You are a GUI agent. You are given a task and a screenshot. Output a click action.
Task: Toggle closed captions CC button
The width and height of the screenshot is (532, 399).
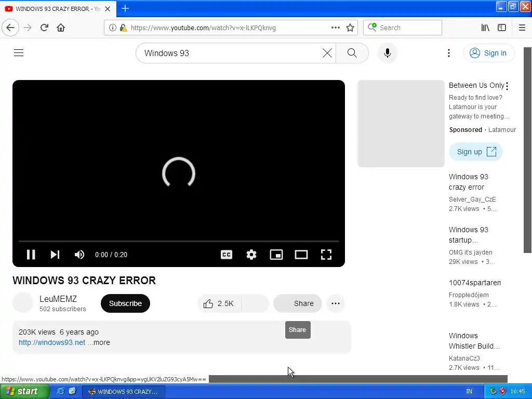tap(227, 255)
